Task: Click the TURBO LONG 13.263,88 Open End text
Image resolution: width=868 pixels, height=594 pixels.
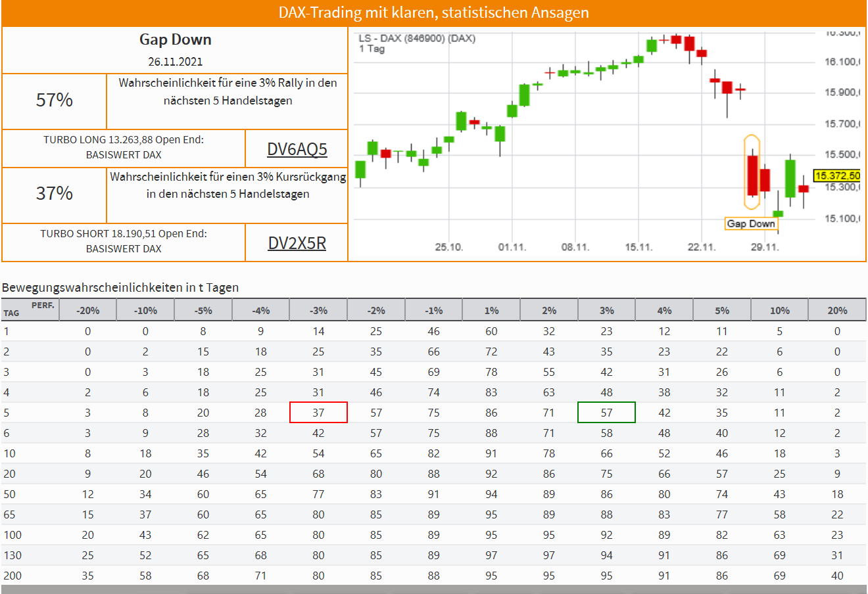Action: point(124,139)
